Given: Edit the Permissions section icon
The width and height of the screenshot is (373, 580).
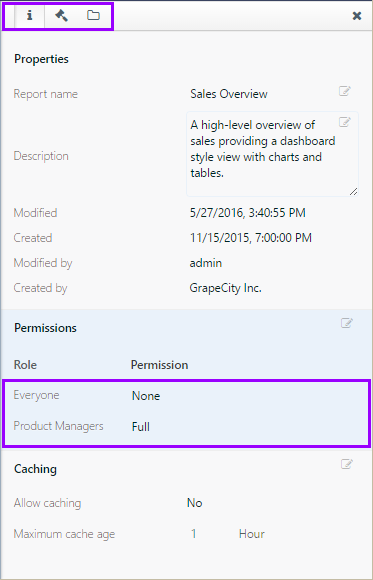Looking at the screenshot, I should click(347, 323).
